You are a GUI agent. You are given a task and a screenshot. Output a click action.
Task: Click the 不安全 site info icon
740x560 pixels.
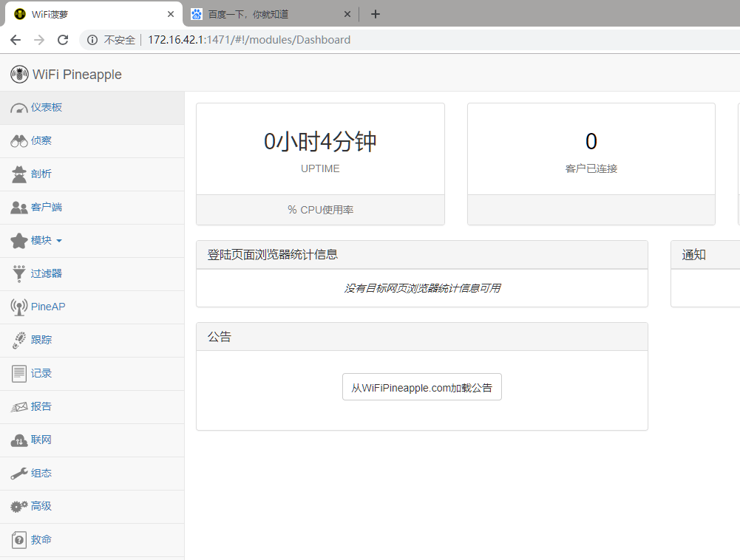92,40
